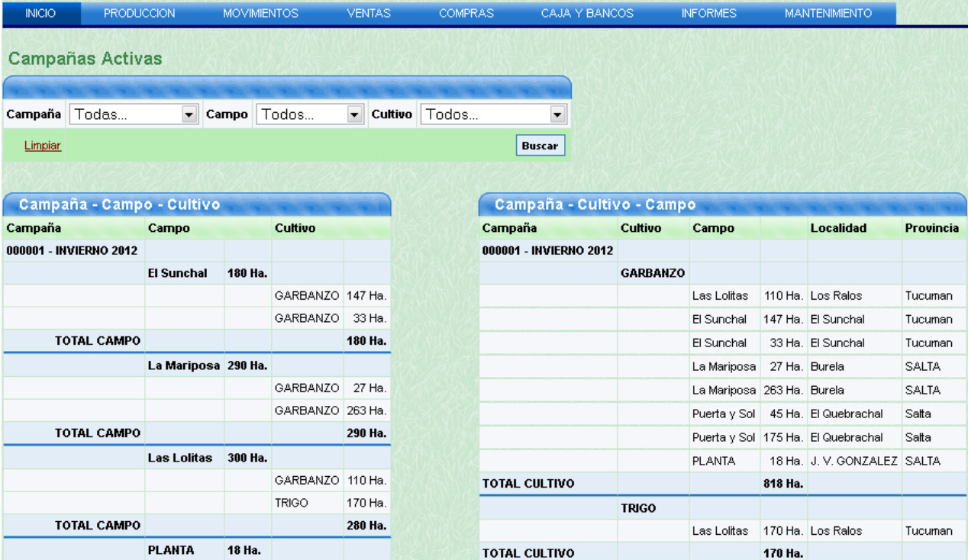The width and height of the screenshot is (968, 560).
Task: Click the 'Campaña - Campo - Cultivo' panel title
Action: pyautogui.click(x=119, y=204)
